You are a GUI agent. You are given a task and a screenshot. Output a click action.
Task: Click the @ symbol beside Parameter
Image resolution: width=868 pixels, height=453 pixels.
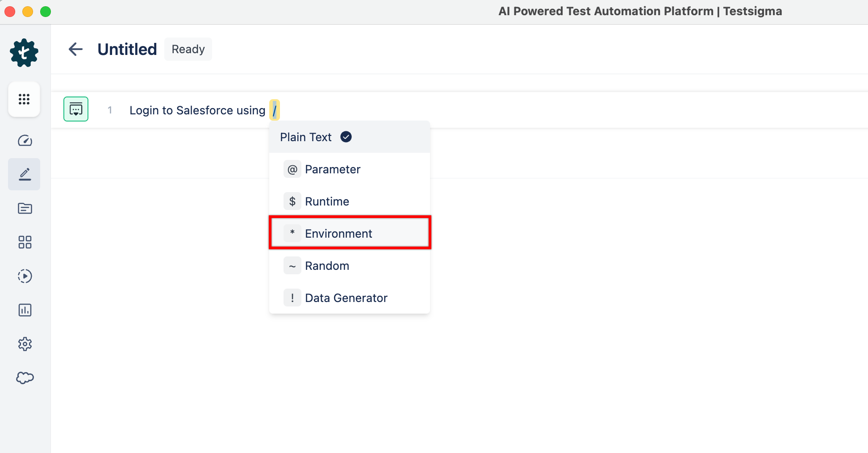[292, 169]
